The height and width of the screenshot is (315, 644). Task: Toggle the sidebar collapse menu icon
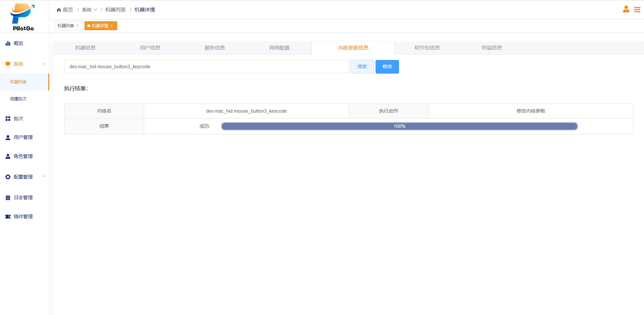[x=637, y=10]
